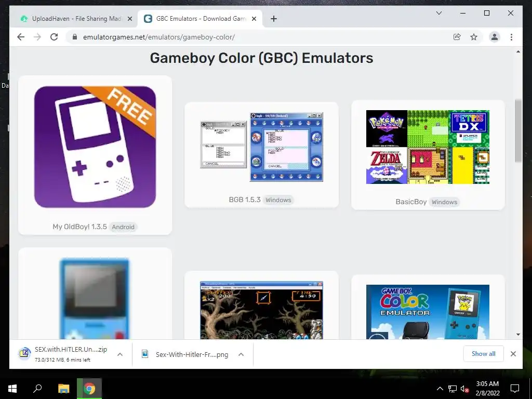Expand options for the zip download

coord(120,354)
